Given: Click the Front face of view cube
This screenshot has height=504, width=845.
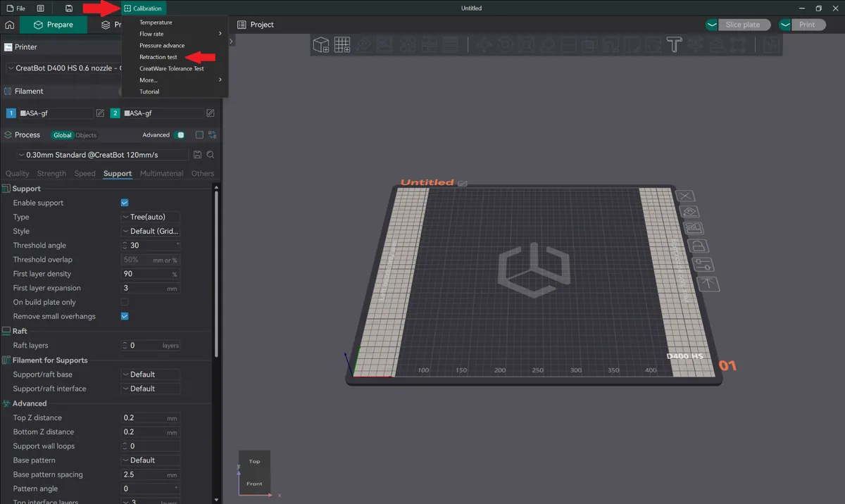Looking at the screenshot, I should point(254,484).
